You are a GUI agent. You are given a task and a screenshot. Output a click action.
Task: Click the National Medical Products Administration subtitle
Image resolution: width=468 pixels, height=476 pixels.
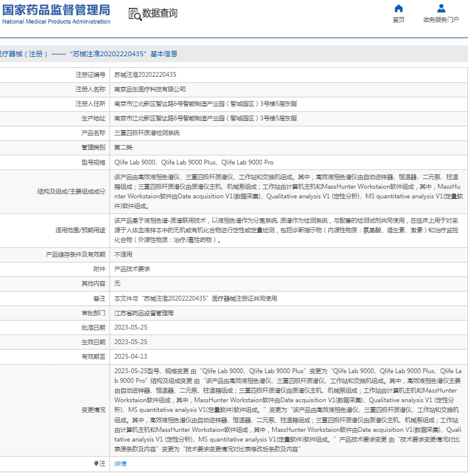point(56,22)
